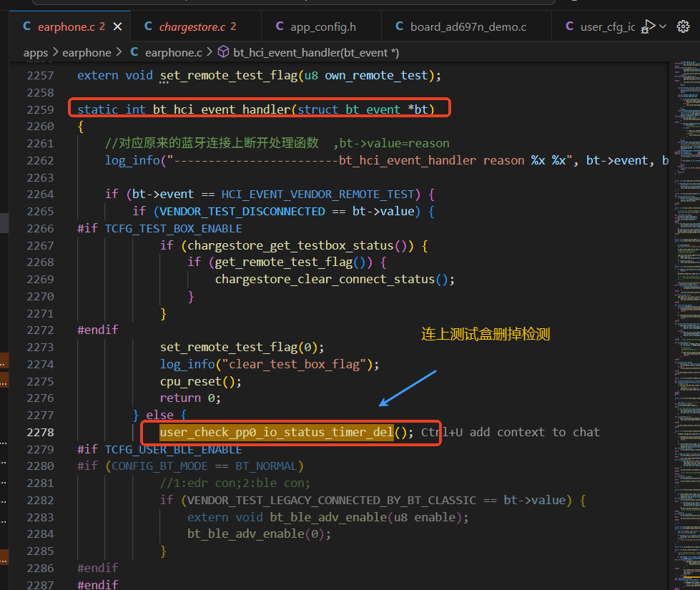Click the TCFG_TEST_BOX_ENABLE macro
This screenshot has width=700, height=590.
point(174,229)
